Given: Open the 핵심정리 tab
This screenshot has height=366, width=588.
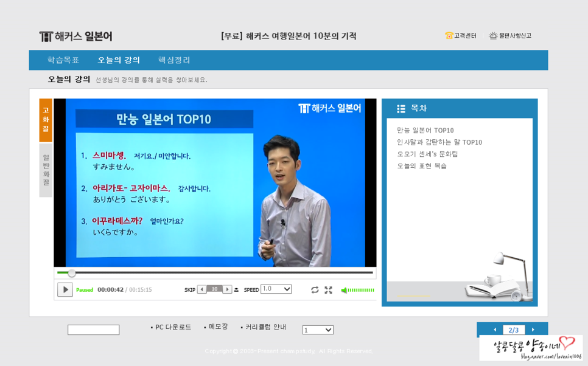Looking at the screenshot, I should tap(174, 60).
